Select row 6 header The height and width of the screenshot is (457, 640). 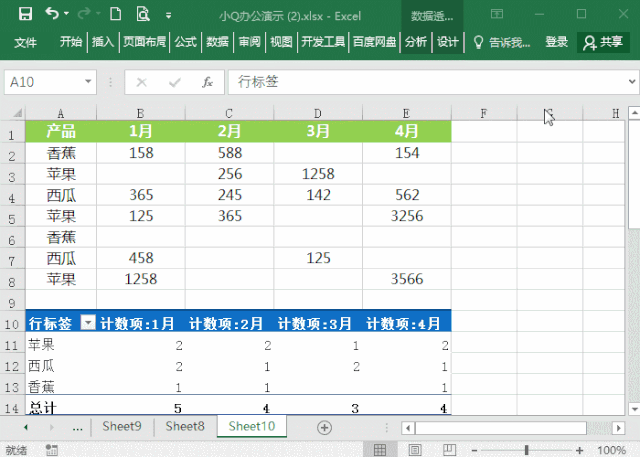pos(12,237)
